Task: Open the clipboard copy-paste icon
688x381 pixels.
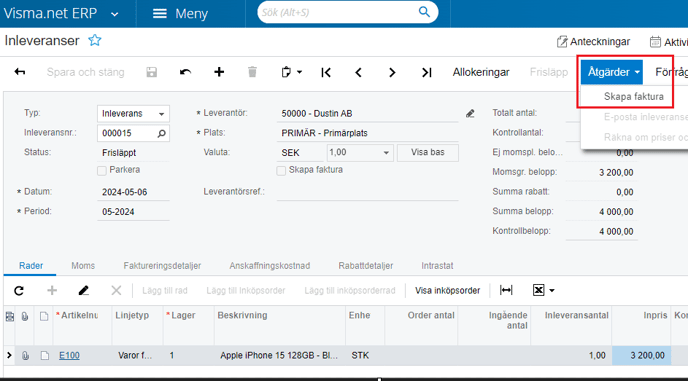Action: [286, 72]
